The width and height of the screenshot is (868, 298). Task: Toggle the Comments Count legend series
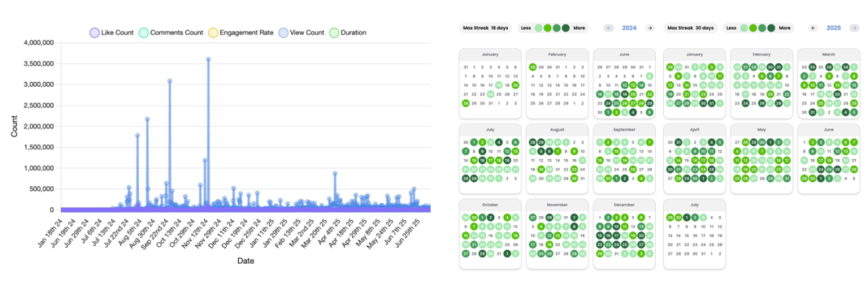(x=171, y=33)
